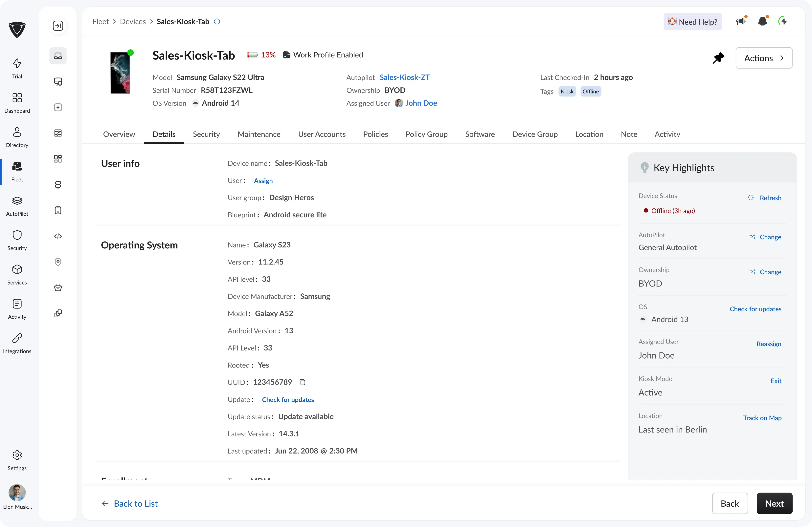
Task: Click the Samsung device thumbnail image
Action: 121,73
